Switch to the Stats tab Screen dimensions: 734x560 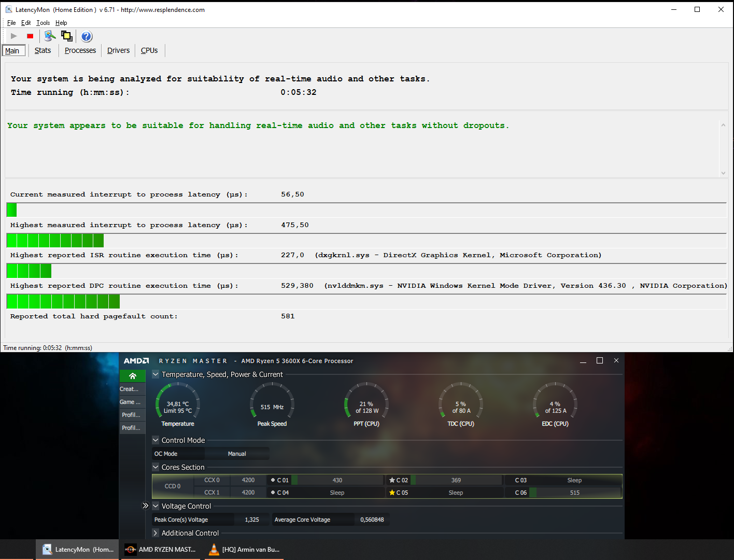(x=43, y=50)
